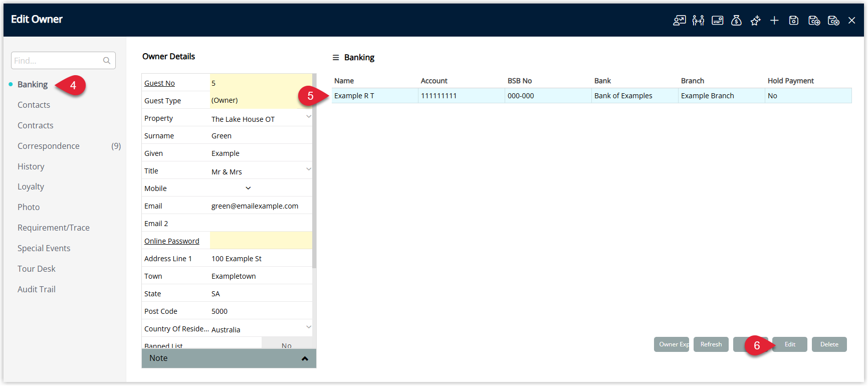Click the Post Code field 5000
Viewport: 868px width, 386px height.
click(x=261, y=311)
